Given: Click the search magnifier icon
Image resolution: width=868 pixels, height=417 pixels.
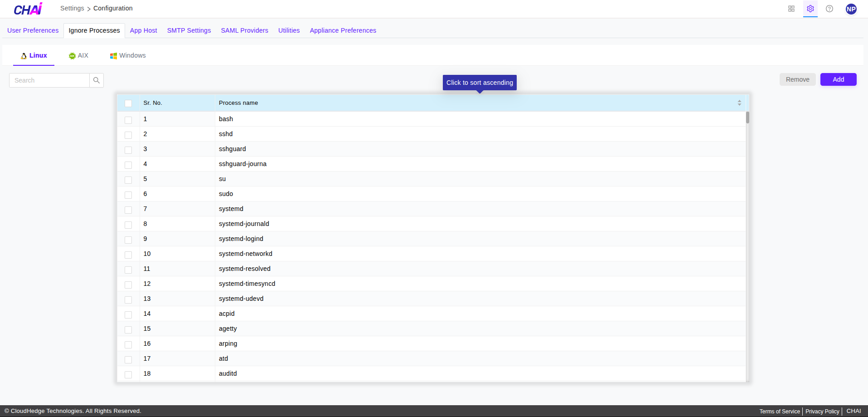Looking at the screenshot, I should click(x=97, y=80).
